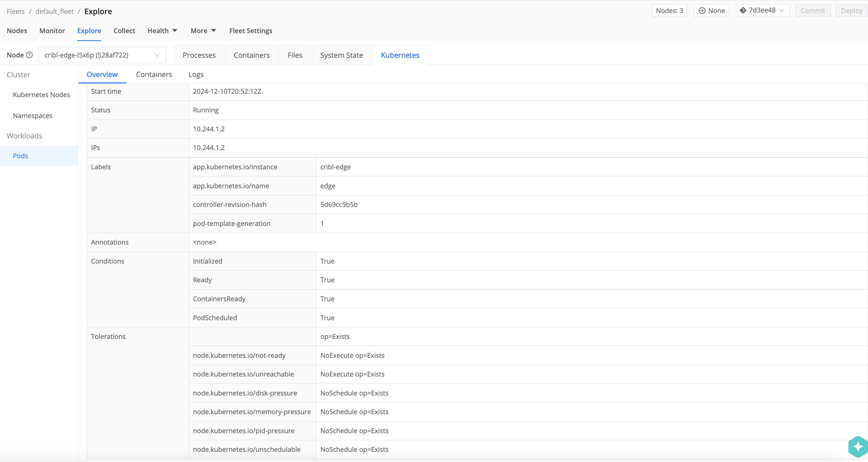Navigate to the Fleets breadcrumb
Viewport: 868px width, 462px height.
(x=16, y=11)
